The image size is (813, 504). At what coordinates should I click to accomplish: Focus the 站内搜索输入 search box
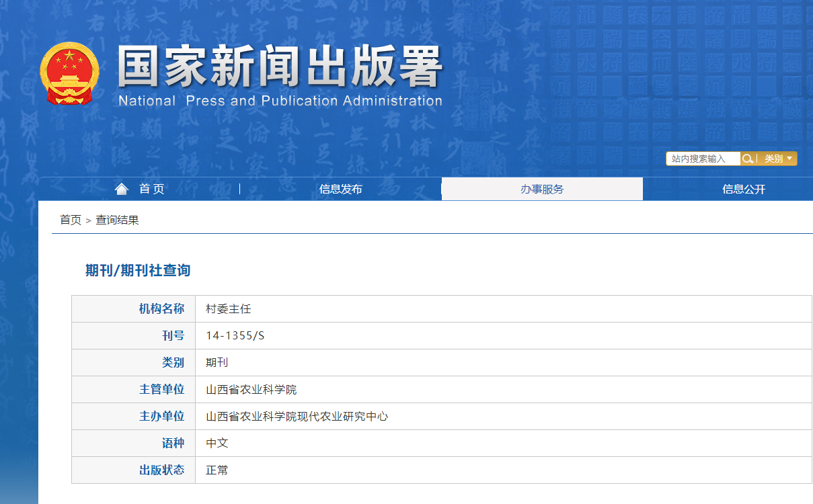(703, 159)
